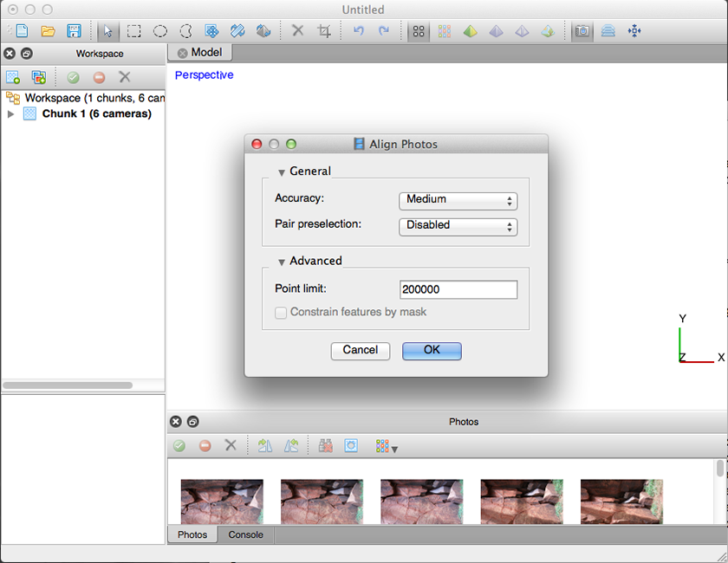Close the Model tab with its x
The height and width of the screenshot is (563, 728).
pyautogui.click(x=183, y=53)
